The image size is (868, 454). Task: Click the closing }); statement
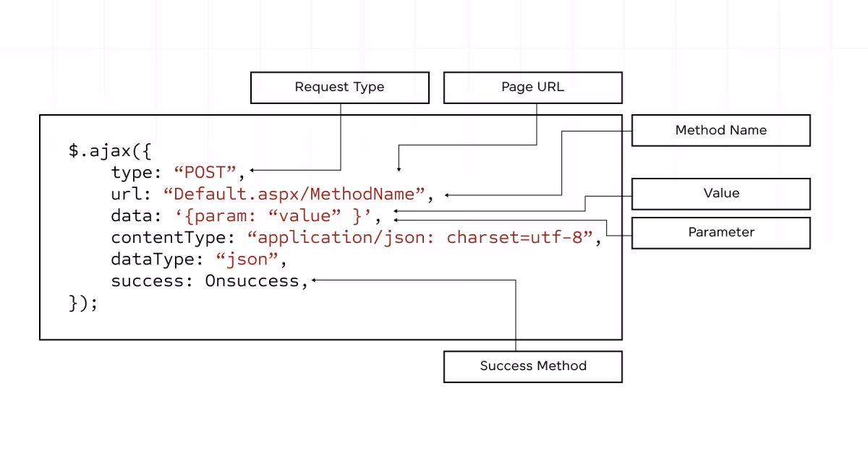coord(83,302)
